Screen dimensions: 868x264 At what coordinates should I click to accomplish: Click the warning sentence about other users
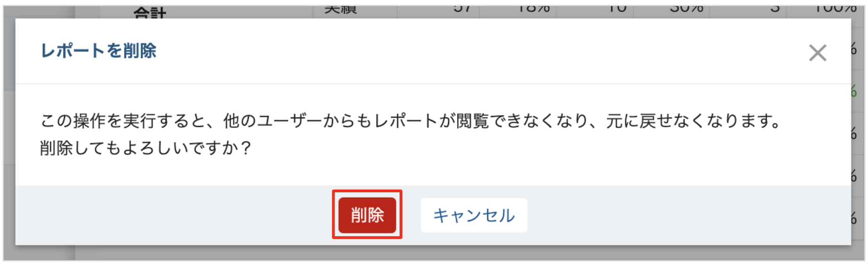click(411, 121)
